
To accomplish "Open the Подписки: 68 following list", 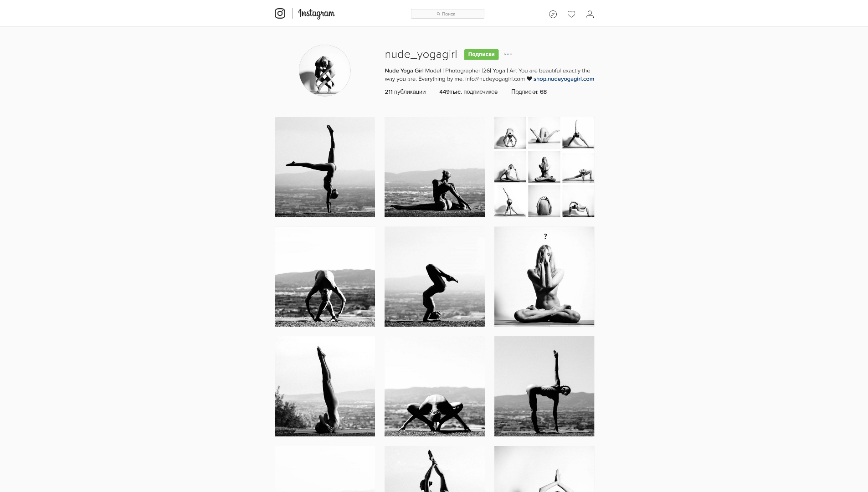I will tap(529, 92).
